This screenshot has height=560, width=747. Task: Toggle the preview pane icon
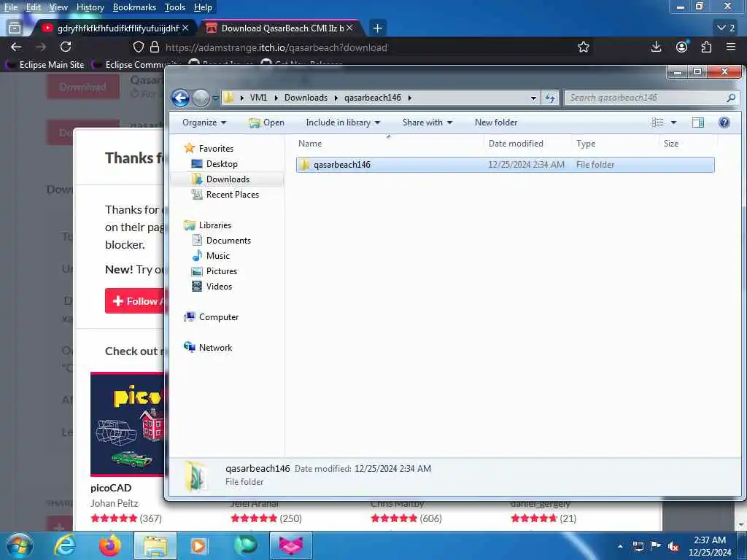click(698, 122)
